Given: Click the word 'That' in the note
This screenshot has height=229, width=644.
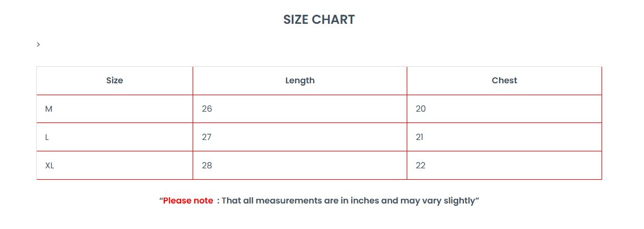Looking at the screenshot, I should click(x=231, y=201).
